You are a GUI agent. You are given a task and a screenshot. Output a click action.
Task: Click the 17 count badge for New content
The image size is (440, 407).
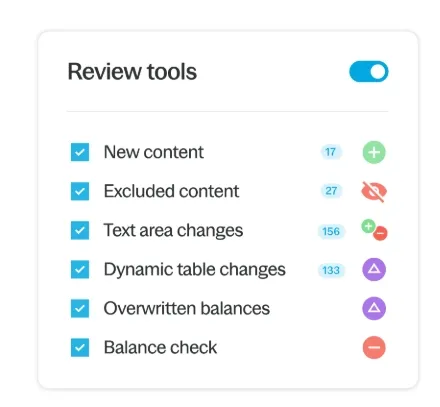coord(331,152)
